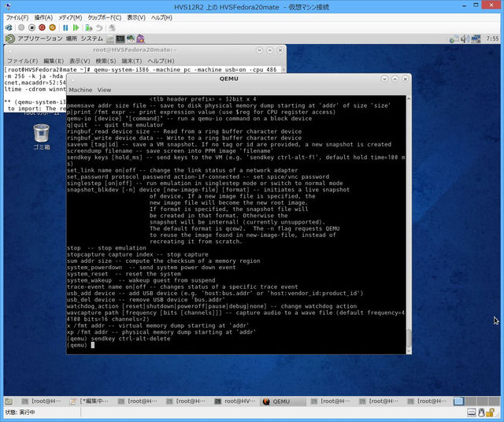
Task: Click the mouse status icon in Hyper-V status bar
Action: click(x=481, y=412)
